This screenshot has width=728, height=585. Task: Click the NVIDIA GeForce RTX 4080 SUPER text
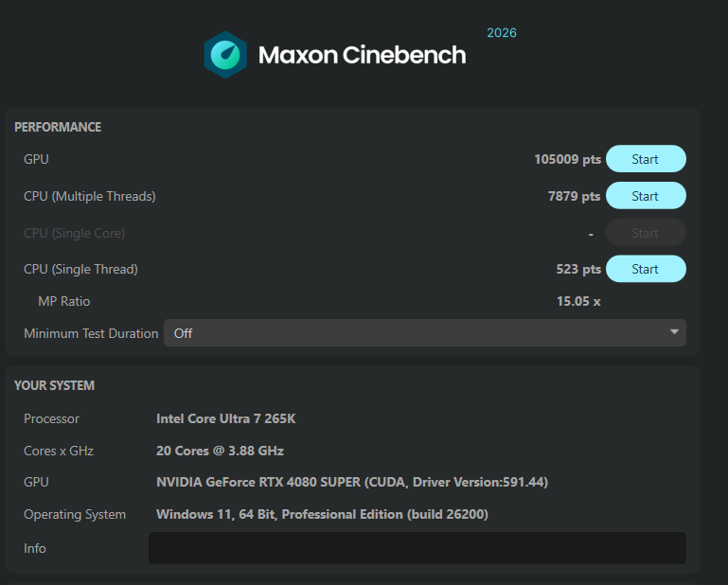point(352,482)
